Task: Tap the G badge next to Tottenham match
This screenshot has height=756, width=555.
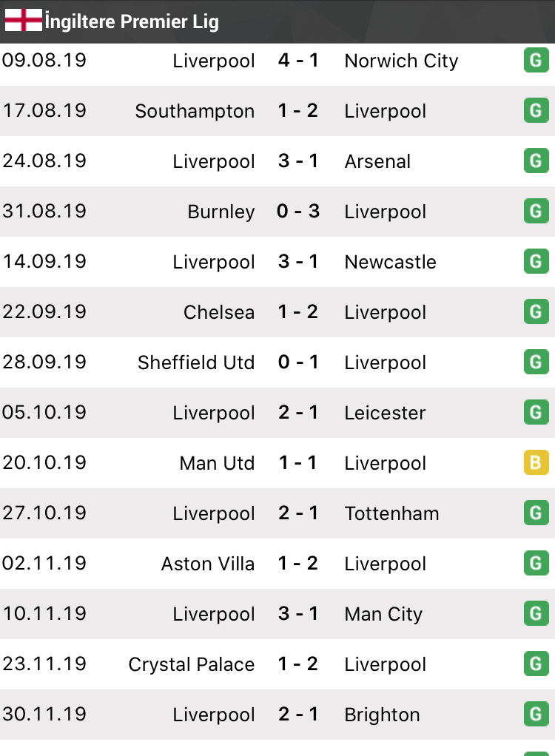Action: (x=536, y=513)
